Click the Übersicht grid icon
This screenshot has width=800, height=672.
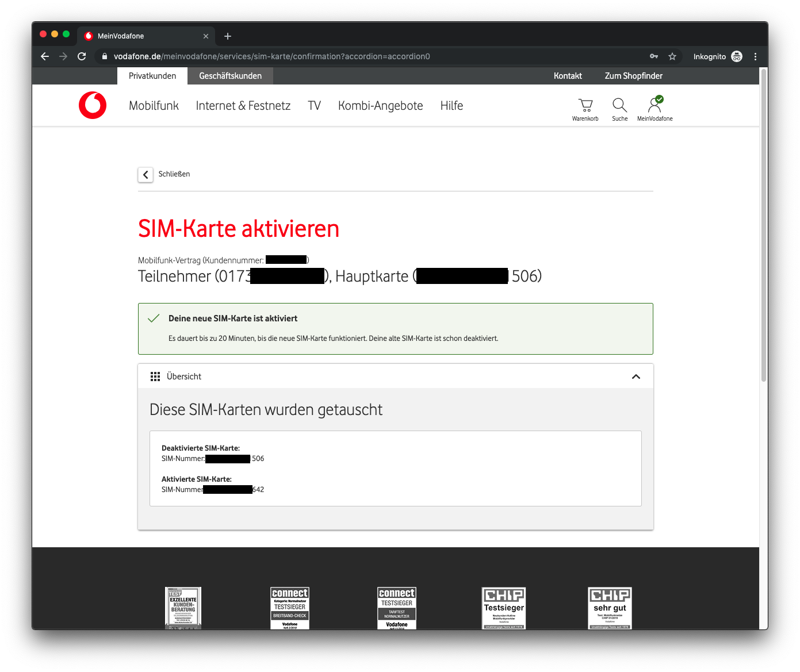[x=155, y=377]
